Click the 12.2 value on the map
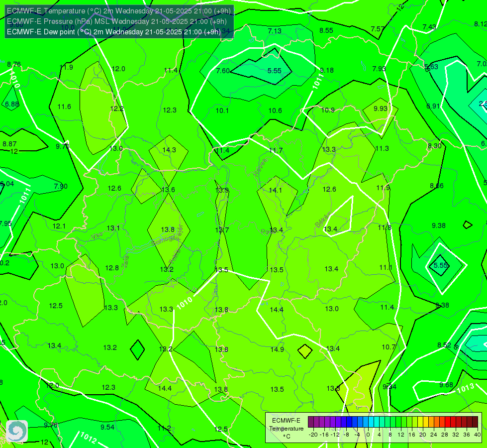The image size is (487, 448). (x=117, y=109)
